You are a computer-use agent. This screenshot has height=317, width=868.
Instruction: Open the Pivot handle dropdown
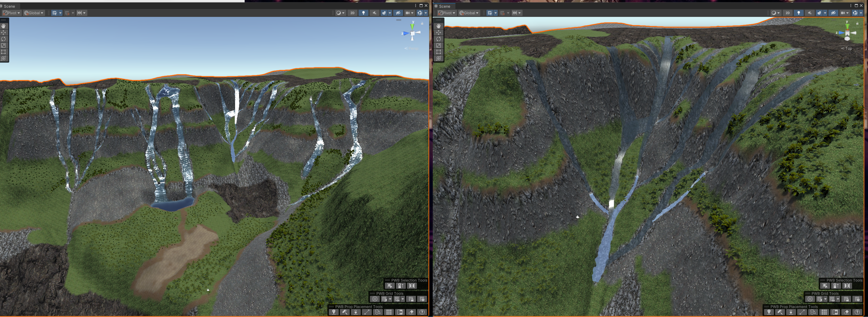11,13
